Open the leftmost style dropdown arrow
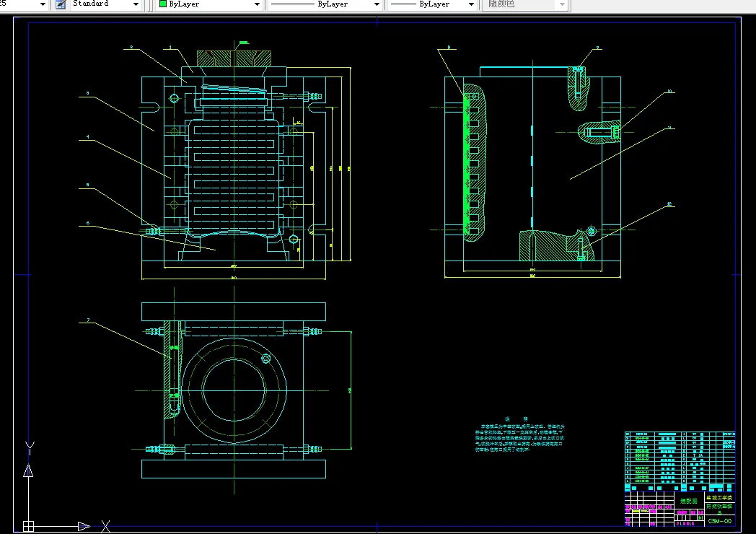Viewport: 756px width, 534px height. (43, 4)
